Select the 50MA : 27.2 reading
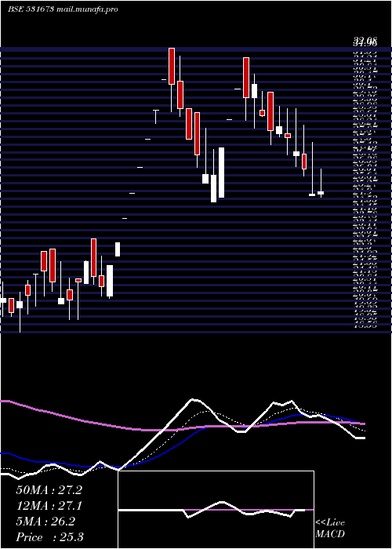Viewport: 392px width, 549px height. [x=49, y=490]
